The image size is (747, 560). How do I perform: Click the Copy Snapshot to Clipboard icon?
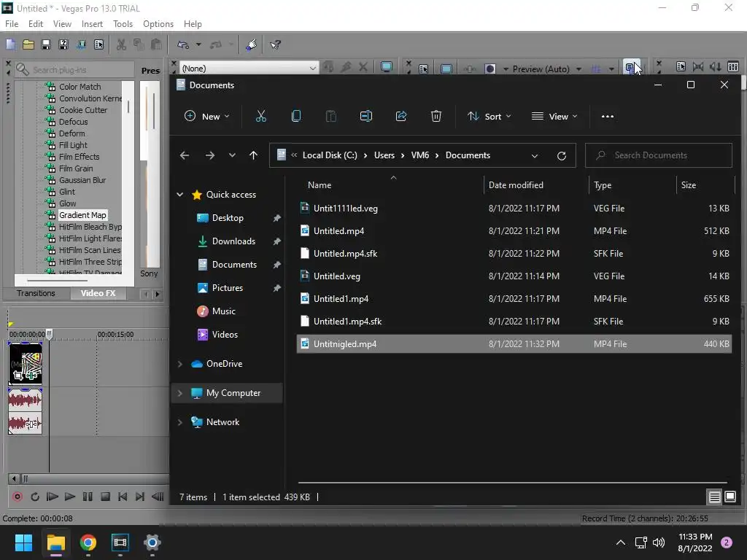[630, 68]
